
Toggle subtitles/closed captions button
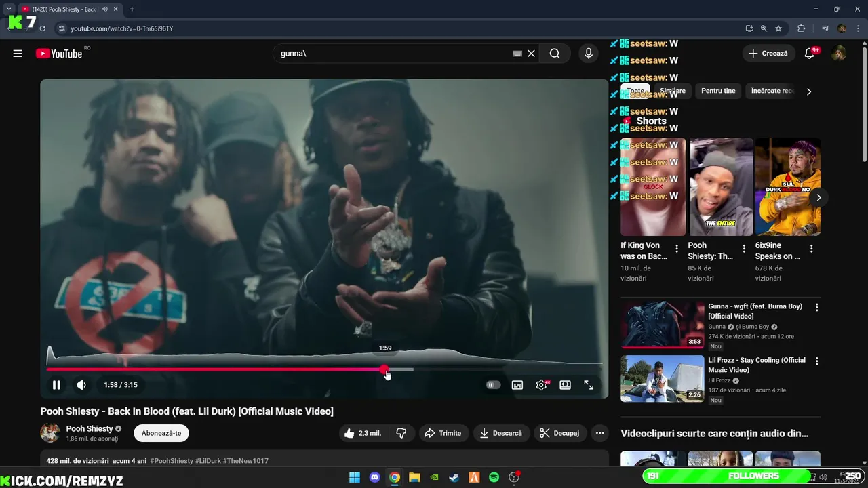tap(517, 385)
